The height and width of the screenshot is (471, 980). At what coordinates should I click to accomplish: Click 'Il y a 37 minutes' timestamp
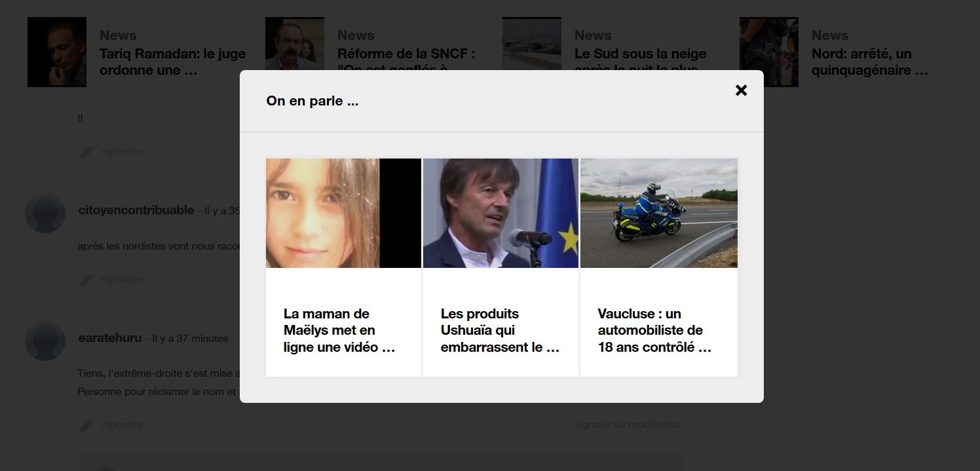191,339
